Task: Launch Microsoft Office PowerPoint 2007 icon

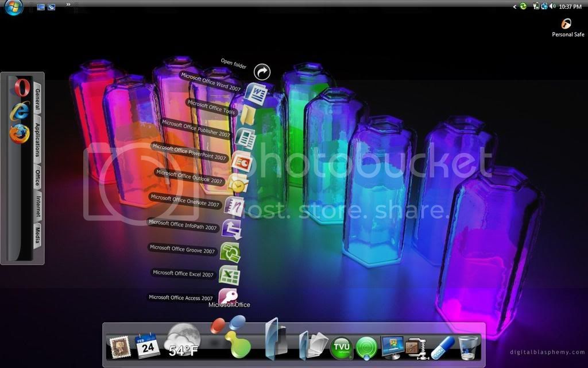Action: (x=242, y=162)
